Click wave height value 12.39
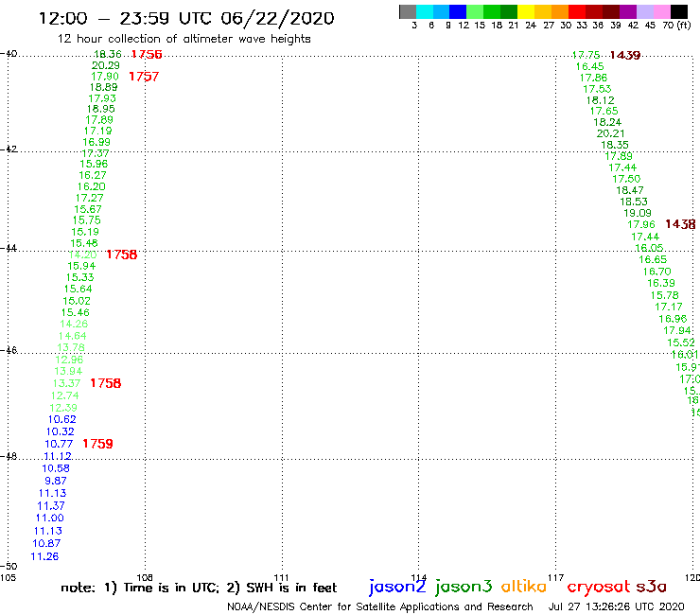This screenshot has height=615, width=700. tap(63, 408)
